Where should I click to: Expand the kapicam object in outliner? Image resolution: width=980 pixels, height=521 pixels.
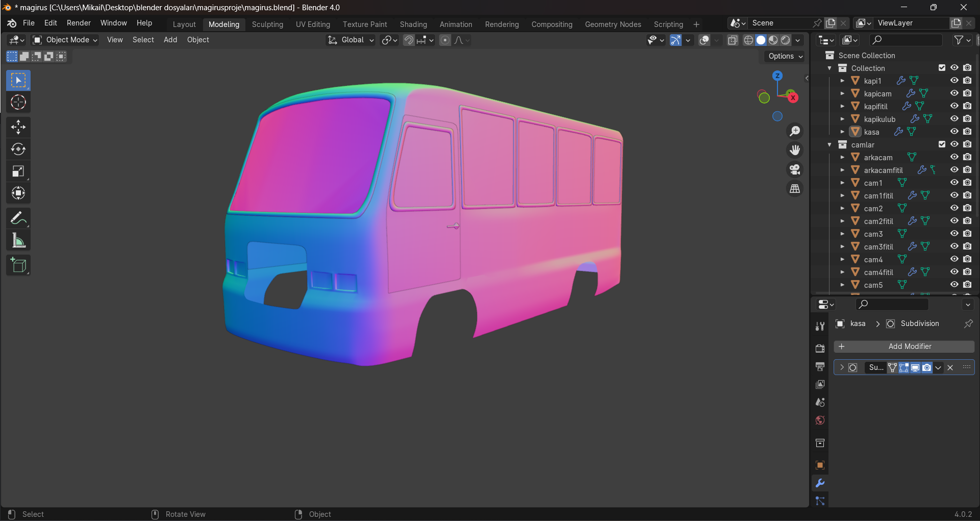pyautogui.click(x=842, y=93)
